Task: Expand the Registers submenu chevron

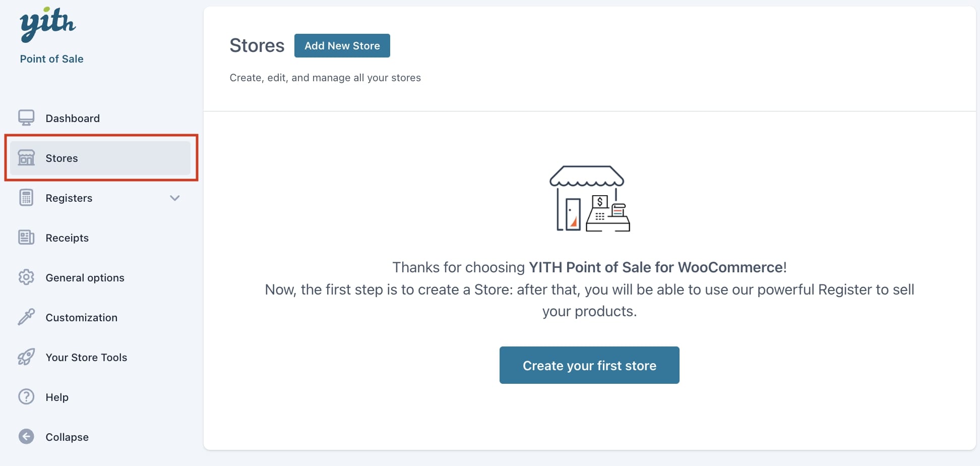Action: pyautogui.click(x=175, y=198)
